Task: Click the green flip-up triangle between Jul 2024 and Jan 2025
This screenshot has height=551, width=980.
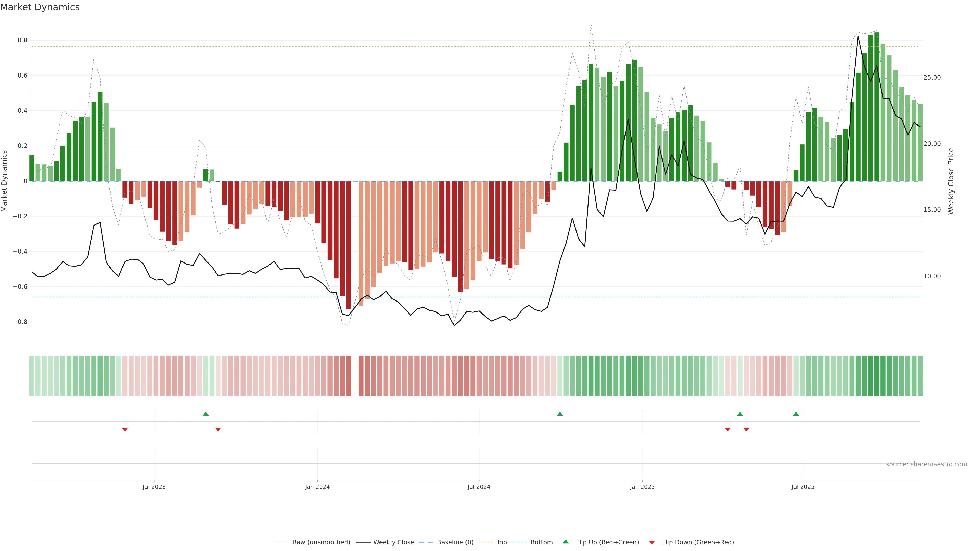Action: (560, 414)
